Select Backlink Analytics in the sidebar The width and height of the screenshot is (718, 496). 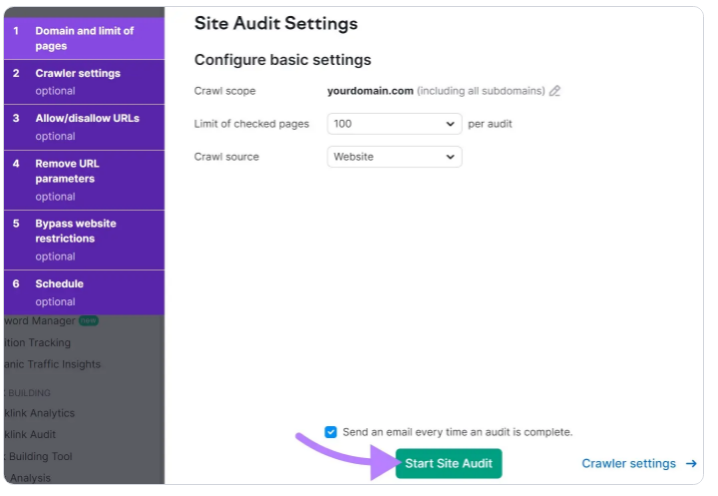(40, 413)
